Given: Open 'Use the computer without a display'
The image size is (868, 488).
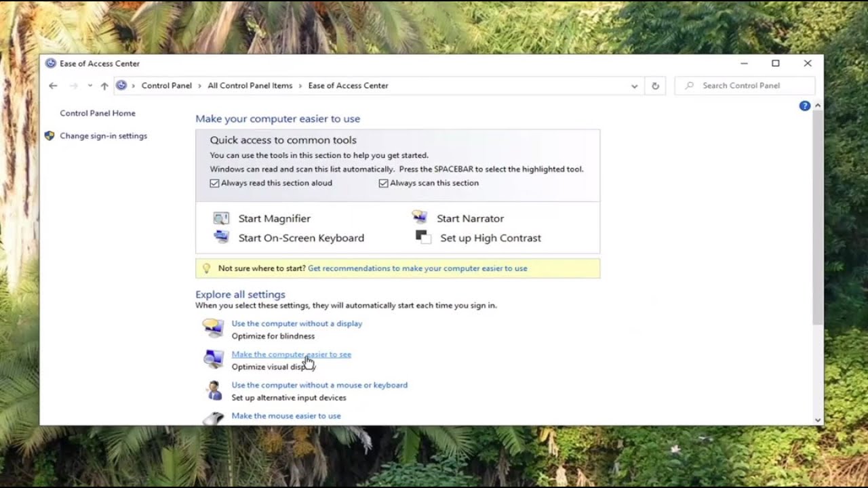Looking at the screenshot, I should point(297,323).
